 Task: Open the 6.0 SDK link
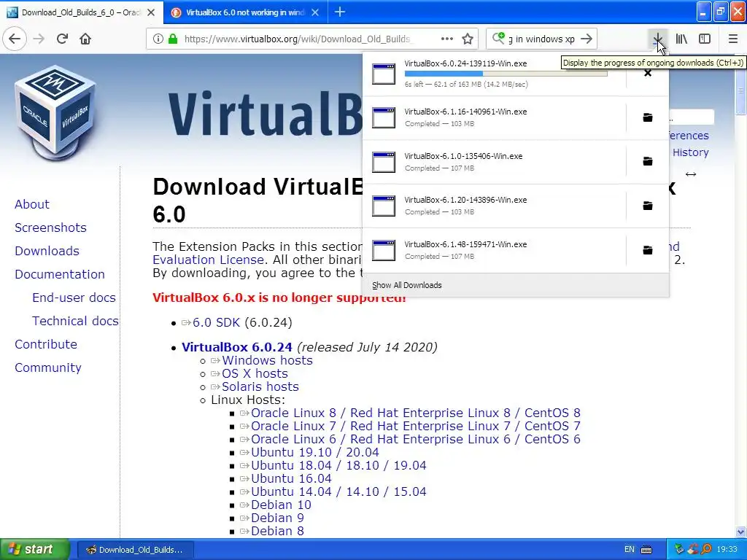216,322
